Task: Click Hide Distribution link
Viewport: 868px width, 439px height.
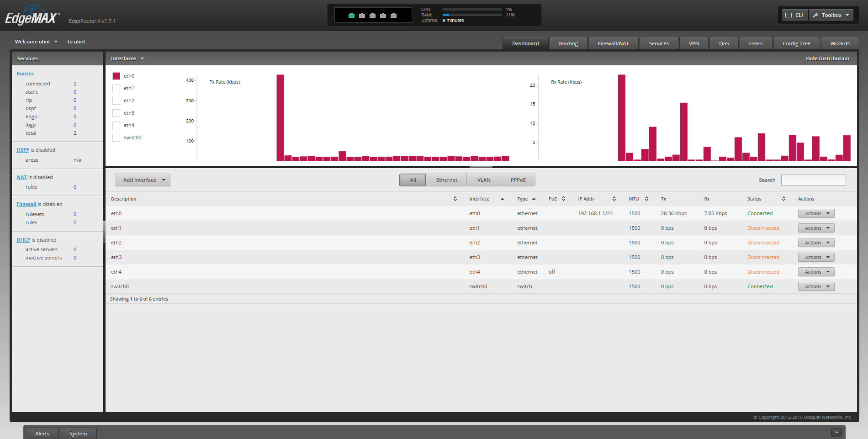Action: point(827,58)
